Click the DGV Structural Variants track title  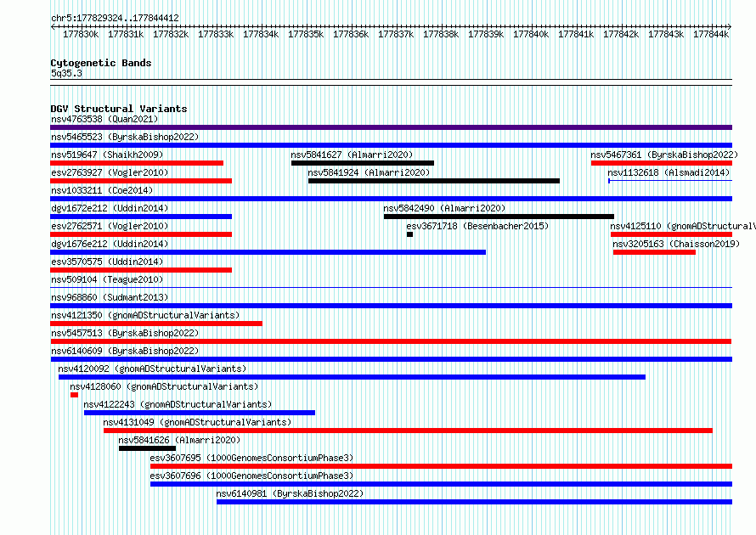[x=119, y=109]
